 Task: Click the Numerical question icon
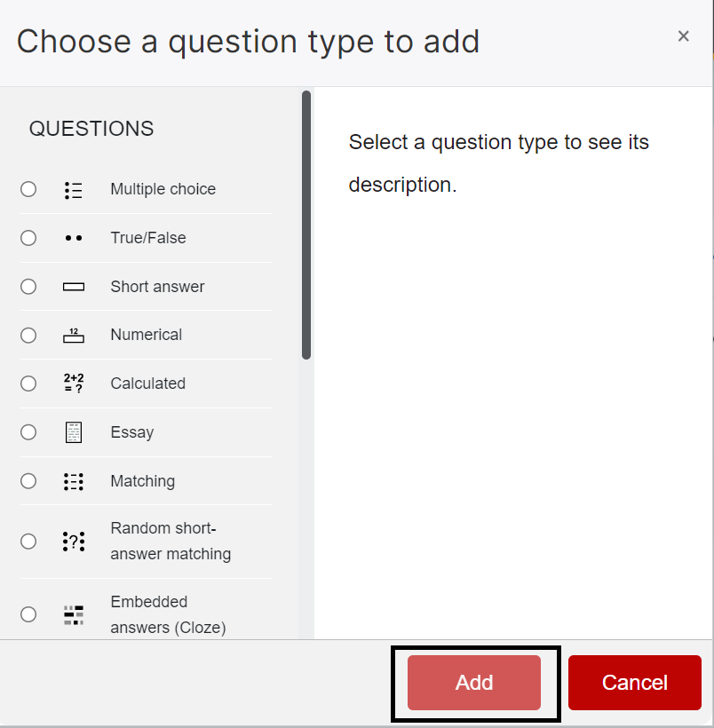[x=74, y=335]
